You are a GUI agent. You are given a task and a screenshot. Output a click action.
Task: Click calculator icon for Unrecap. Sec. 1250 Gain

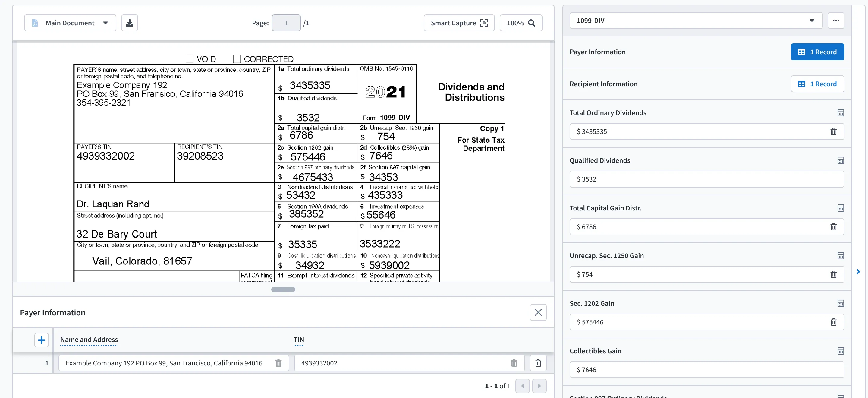pyautogui.click(x=840, y=256)
